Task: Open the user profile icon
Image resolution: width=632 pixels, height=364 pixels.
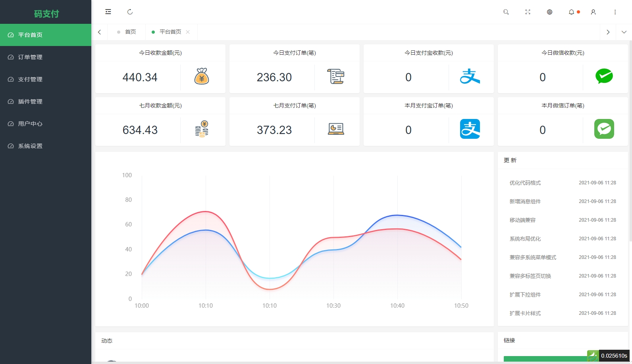Action: (x=593, y=12)
